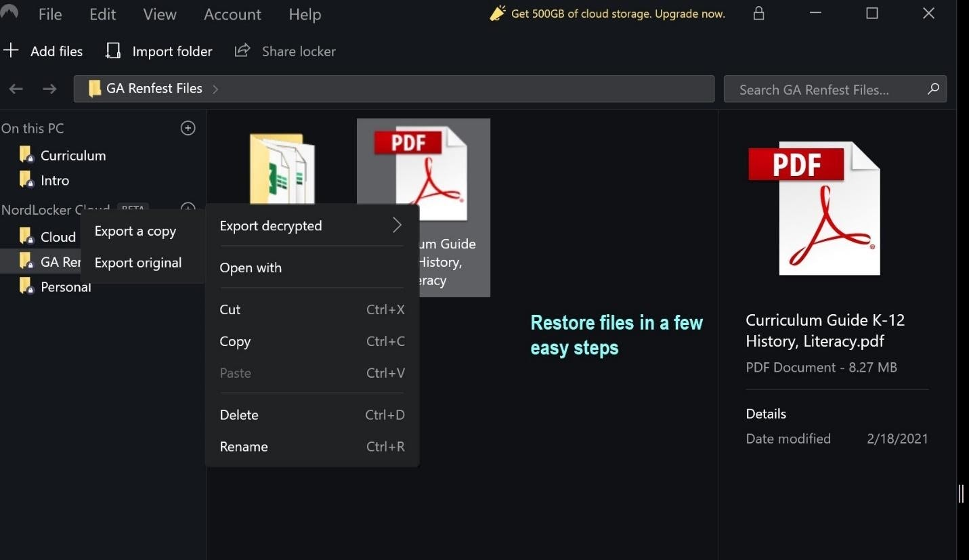Click the Details heading
Image resolution: width=969 pixels, height=560 pixels.
[766, 414]
